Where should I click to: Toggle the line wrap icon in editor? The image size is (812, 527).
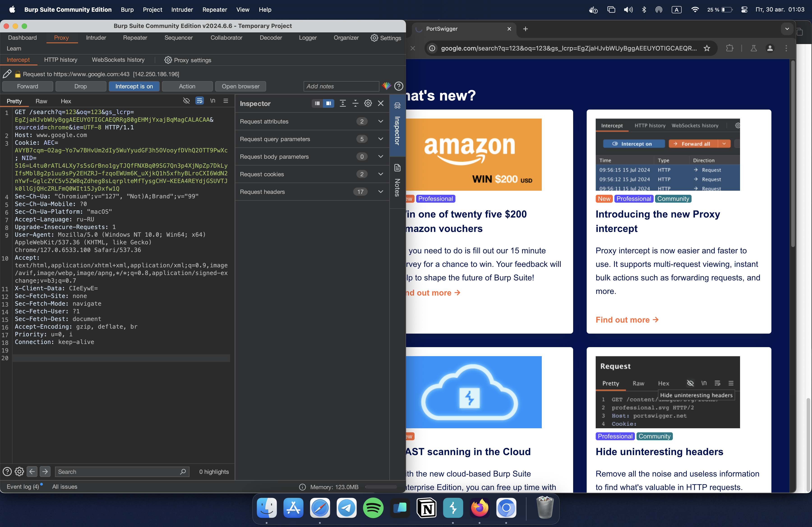(200, 101)
